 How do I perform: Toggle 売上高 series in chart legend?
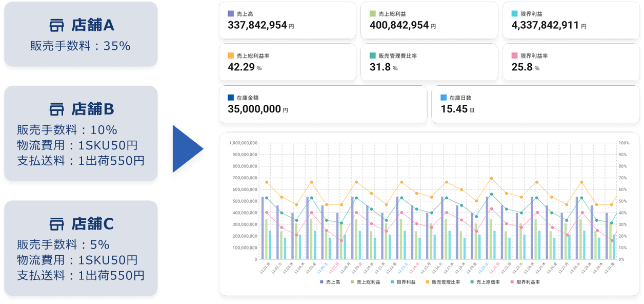[x=330, y=282]
